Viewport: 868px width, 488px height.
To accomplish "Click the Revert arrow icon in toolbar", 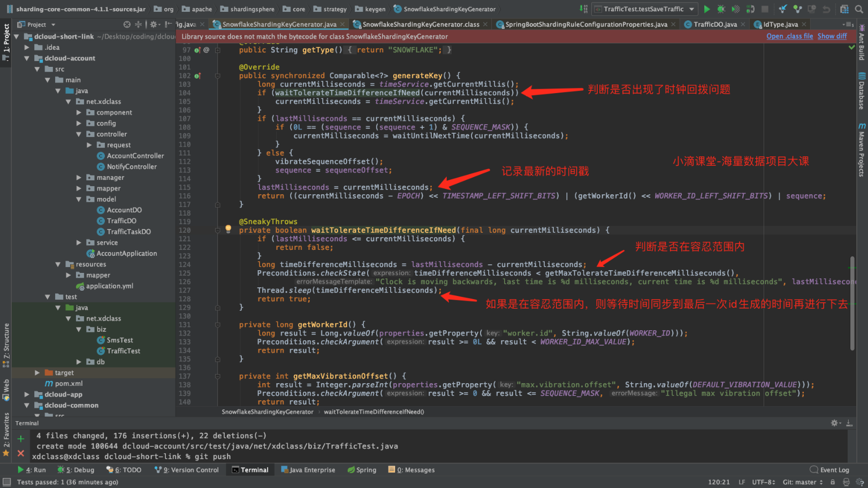I will click(826, 9).
